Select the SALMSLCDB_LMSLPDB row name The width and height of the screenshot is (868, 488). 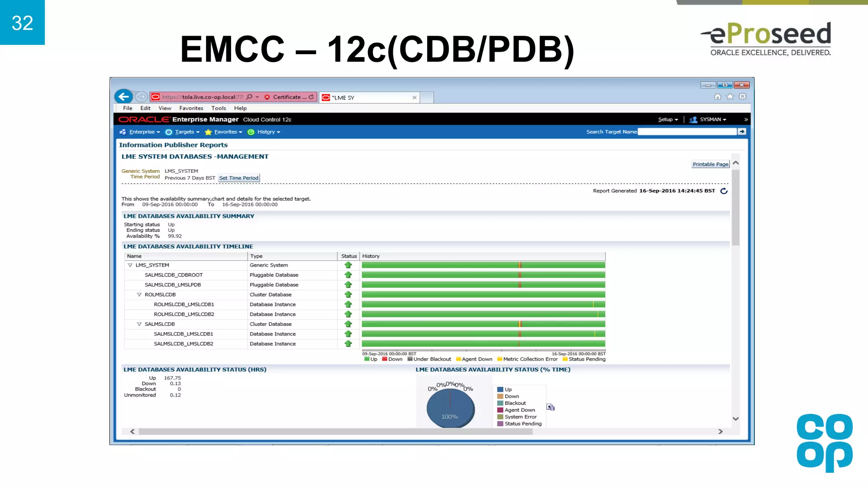point(173,285)
